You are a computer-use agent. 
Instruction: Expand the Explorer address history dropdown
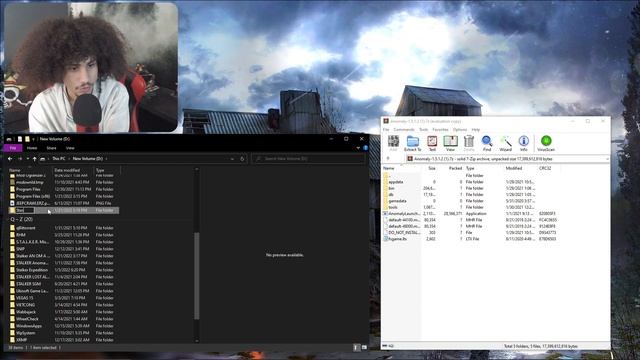(x=232, y=159)
